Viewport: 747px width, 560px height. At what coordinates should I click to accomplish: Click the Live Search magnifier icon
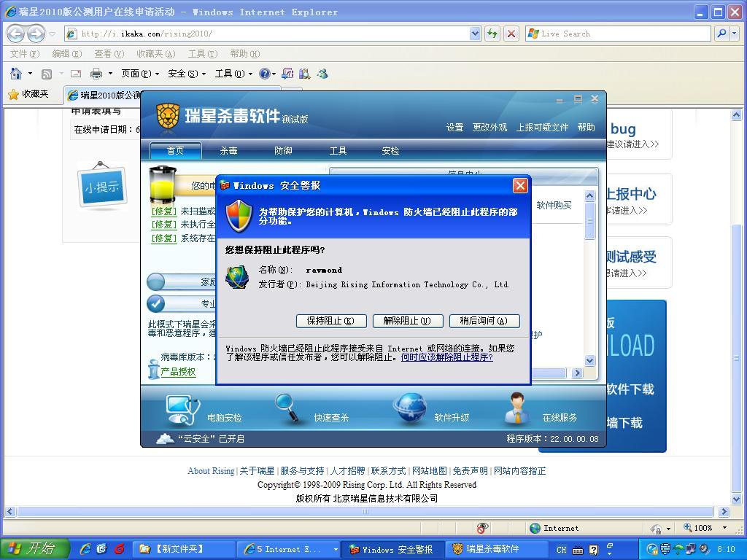[x=721, y=34]
